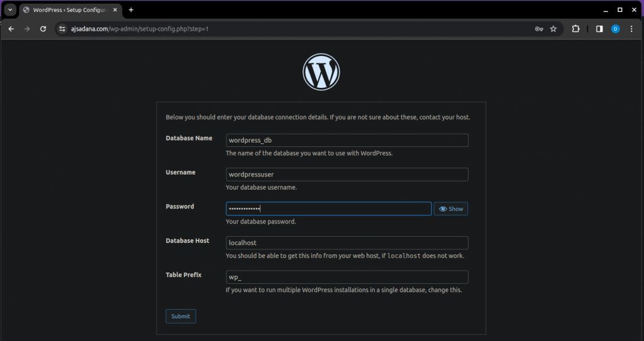
Task: Open the Chrome three-dot menu
Action: click(x=631, y=29)
